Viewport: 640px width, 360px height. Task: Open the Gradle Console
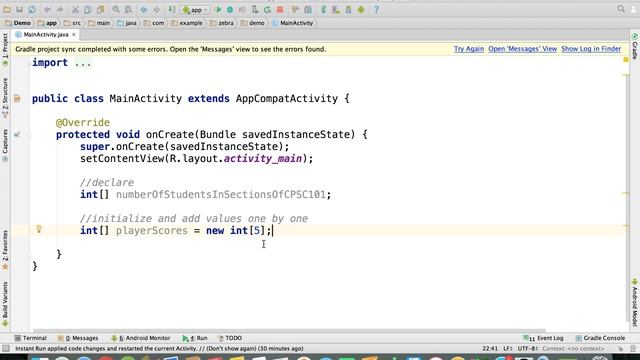[600, 338]
